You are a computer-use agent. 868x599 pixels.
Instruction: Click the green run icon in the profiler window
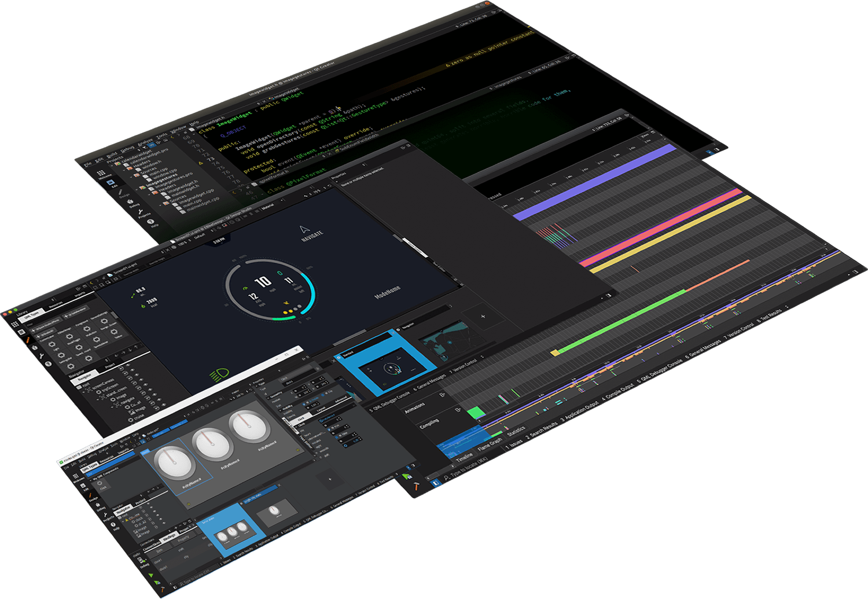(x=406, y=476)
